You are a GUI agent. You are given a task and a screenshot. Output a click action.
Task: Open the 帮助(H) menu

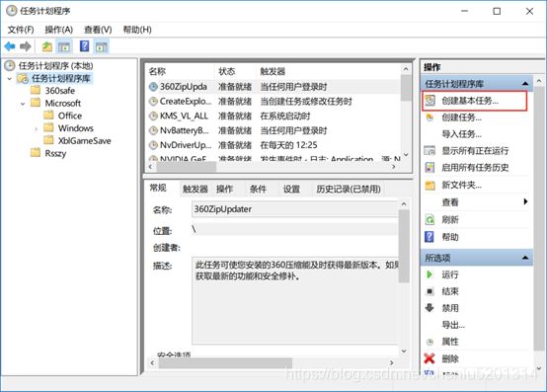point(137,30)
